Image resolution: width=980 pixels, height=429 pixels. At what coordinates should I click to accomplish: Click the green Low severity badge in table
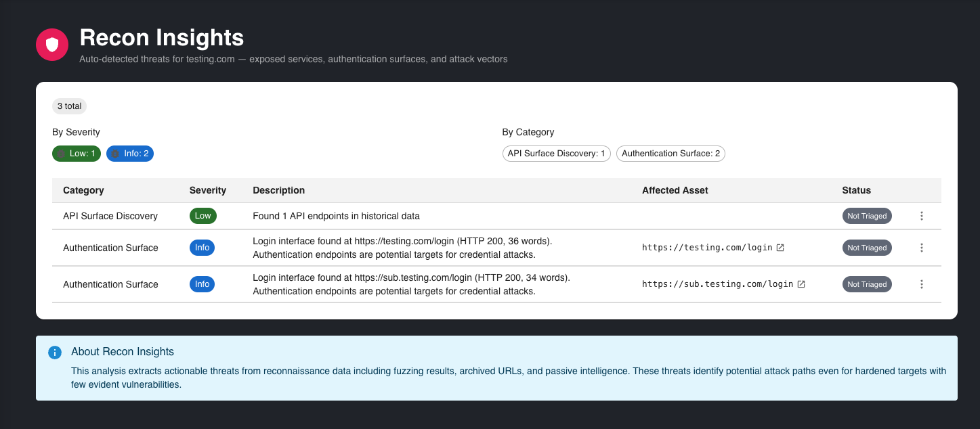[x=203, y=216]
